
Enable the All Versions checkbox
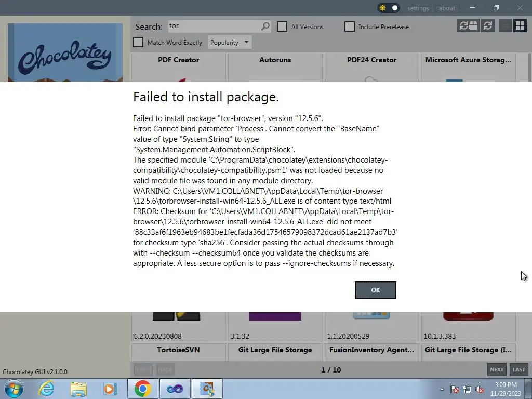click(282, 26)
